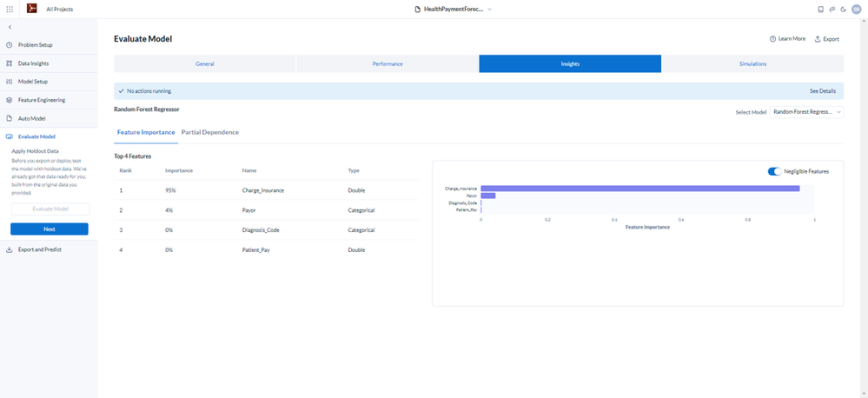Open the HealthPaymentForec project name dropdown

(x=454, y=10)
